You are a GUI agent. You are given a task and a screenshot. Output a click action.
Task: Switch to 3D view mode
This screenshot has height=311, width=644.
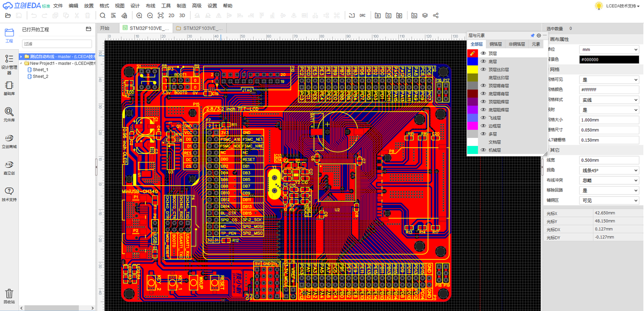click(x=182, y=16)
